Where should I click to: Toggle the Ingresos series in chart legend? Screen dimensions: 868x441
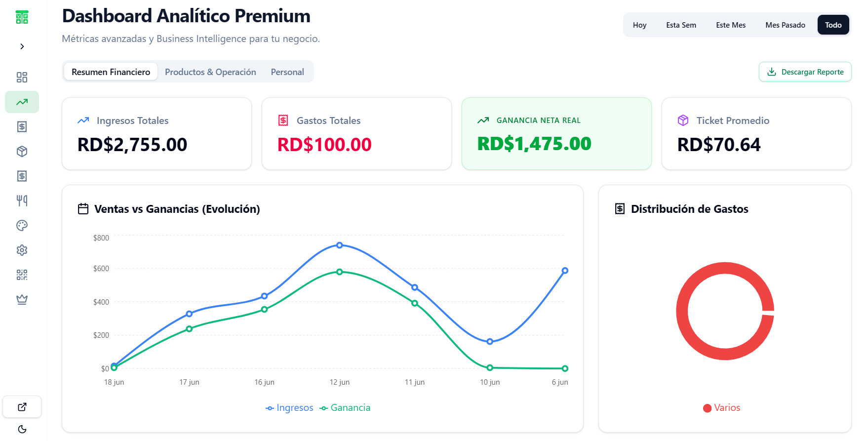point(289,408)
